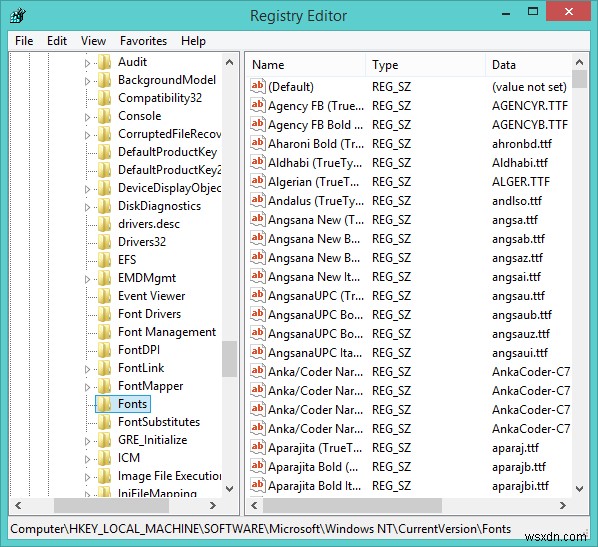
Task: Click the EFS folder icon
Action: tap(104, 260)
